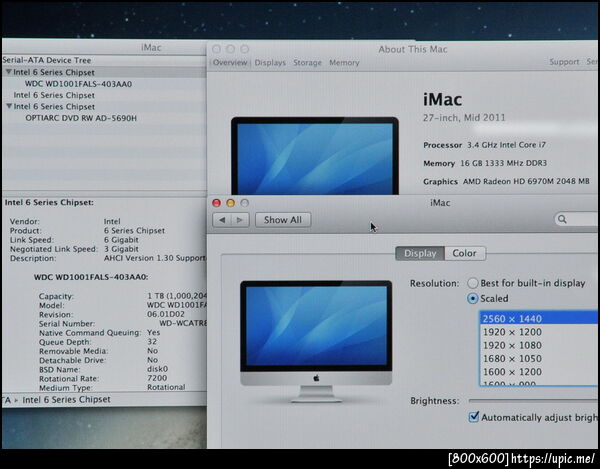Select Best for built-in display option
Image resolution: width=600 pixels, height=469 pixels.
(473, 283)
